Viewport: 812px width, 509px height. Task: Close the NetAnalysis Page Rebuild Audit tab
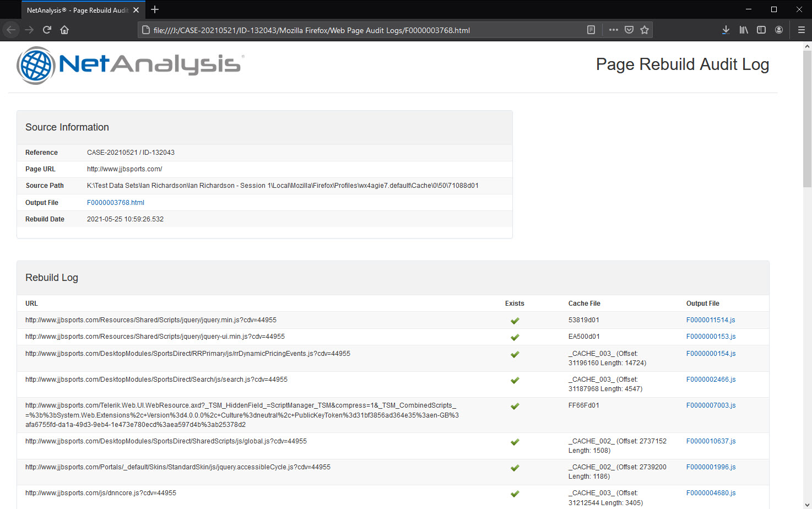click(x=136, y=10)
